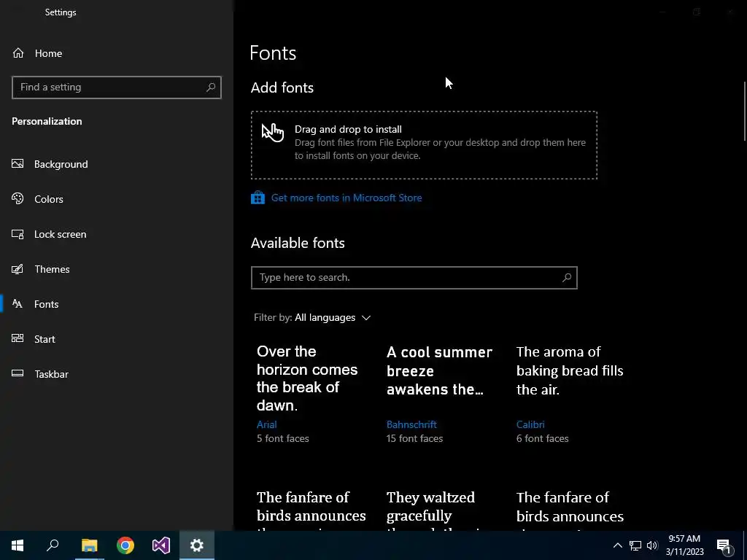Expand the Filter by All languages dropdown
The width and height of the screenshot is (747, 560).
pos(312,318)
